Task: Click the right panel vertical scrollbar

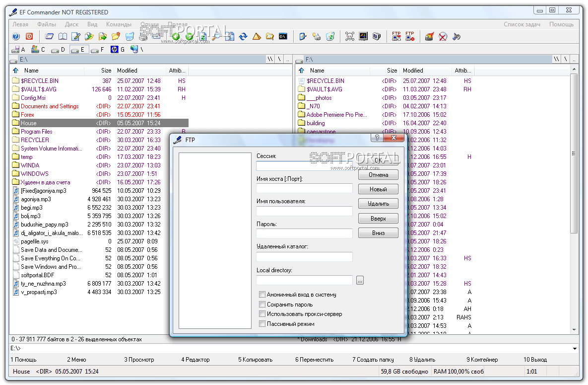Action: point(574,199)
